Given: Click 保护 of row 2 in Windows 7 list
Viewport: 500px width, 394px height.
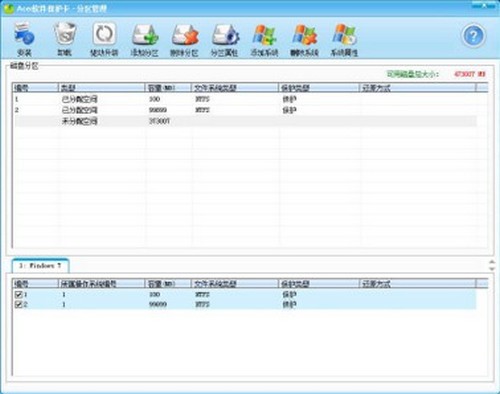Looking at the screenshot, I should click(x=289, y=304).
